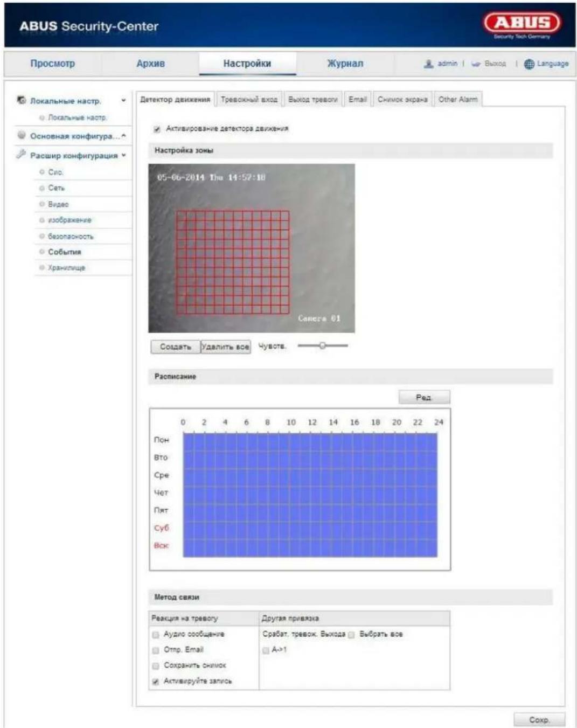Select the Сис. sidebar item

pyautogui.click(x=55, y=172)
